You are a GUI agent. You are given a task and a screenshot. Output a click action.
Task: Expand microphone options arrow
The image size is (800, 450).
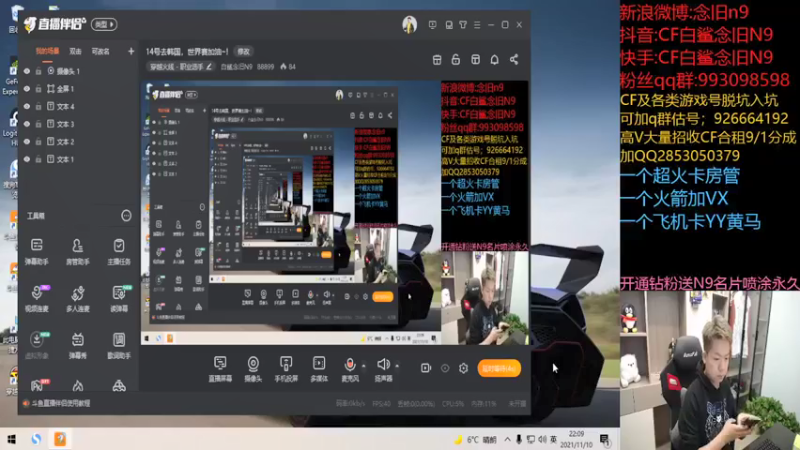[364, 366]
